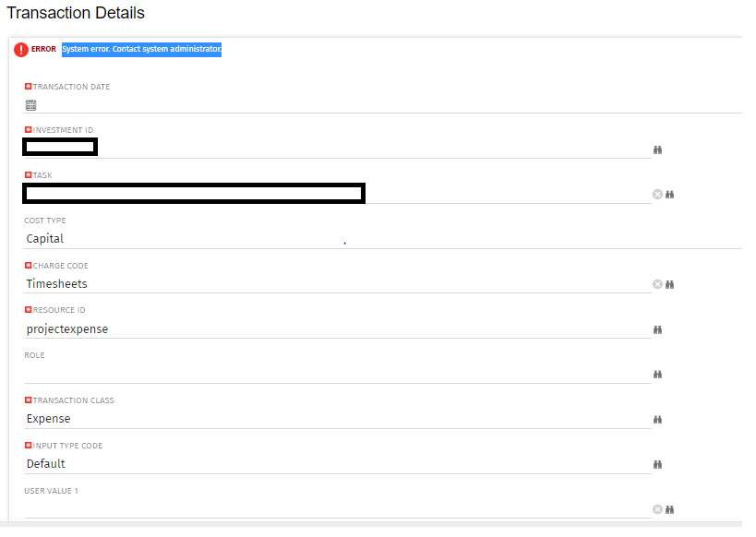Open the Transaction Date calendar picker
756x537 pixels.
(30, 105)
